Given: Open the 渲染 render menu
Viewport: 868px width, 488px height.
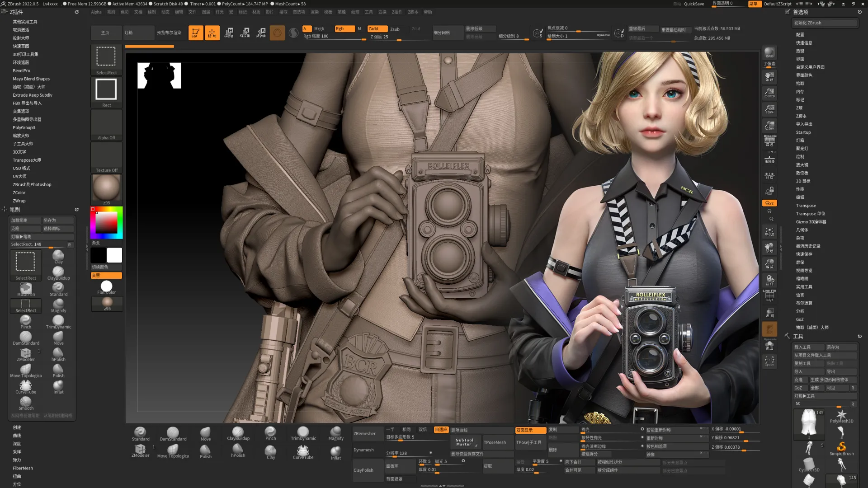Looking at the screenshot, I should pos(315,12).
